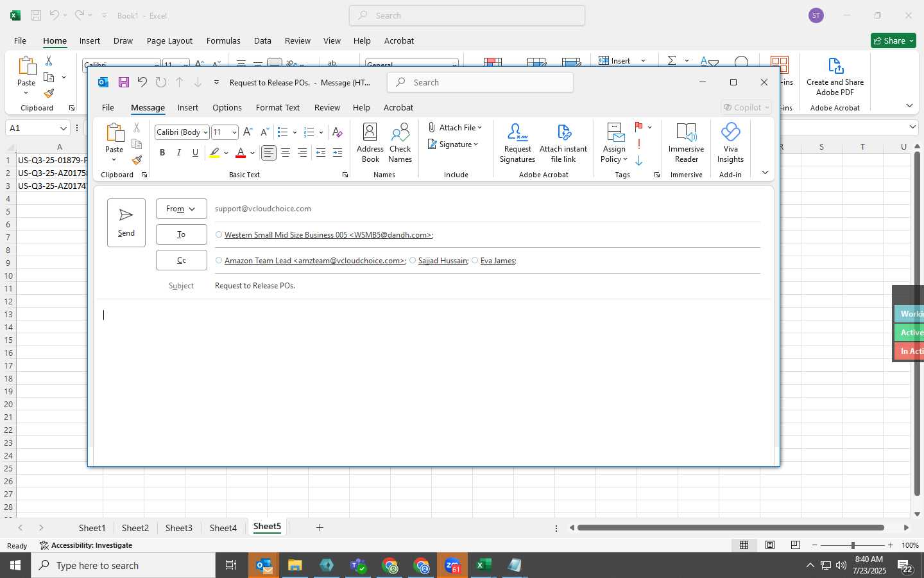Open Attach File dropdown
Image resolution: width=924 pixels, height=578 pixels.
tap(455, 128)
